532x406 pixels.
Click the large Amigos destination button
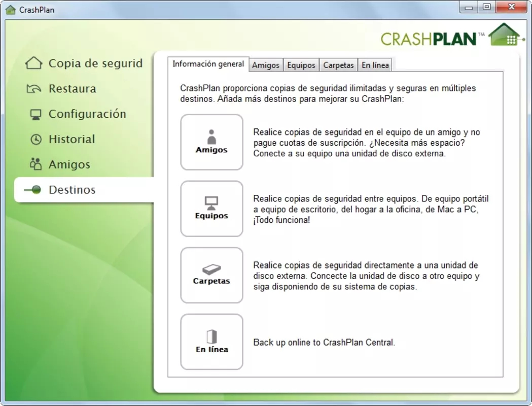tap(211, 142)
